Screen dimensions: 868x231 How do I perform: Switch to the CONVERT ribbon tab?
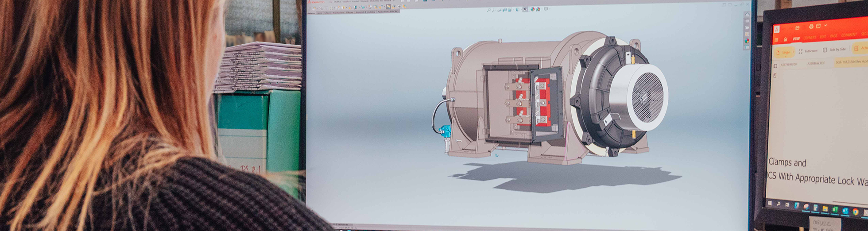click(810, 38)
